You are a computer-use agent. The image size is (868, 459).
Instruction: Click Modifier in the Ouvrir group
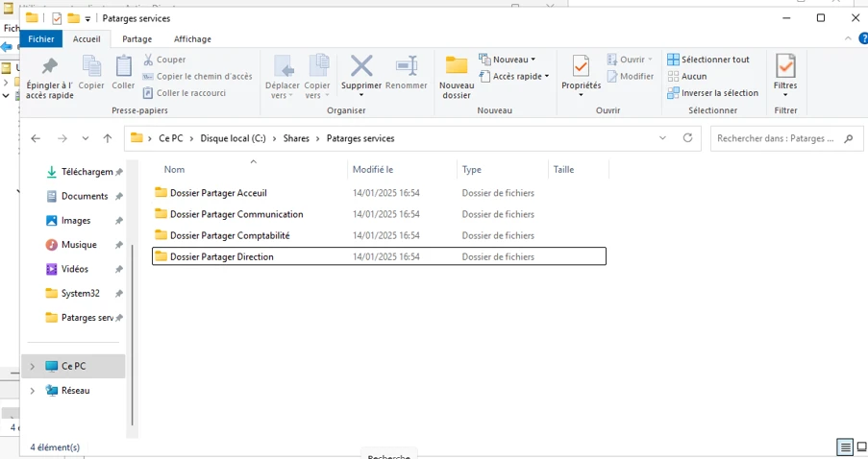[x=631, y=76]
